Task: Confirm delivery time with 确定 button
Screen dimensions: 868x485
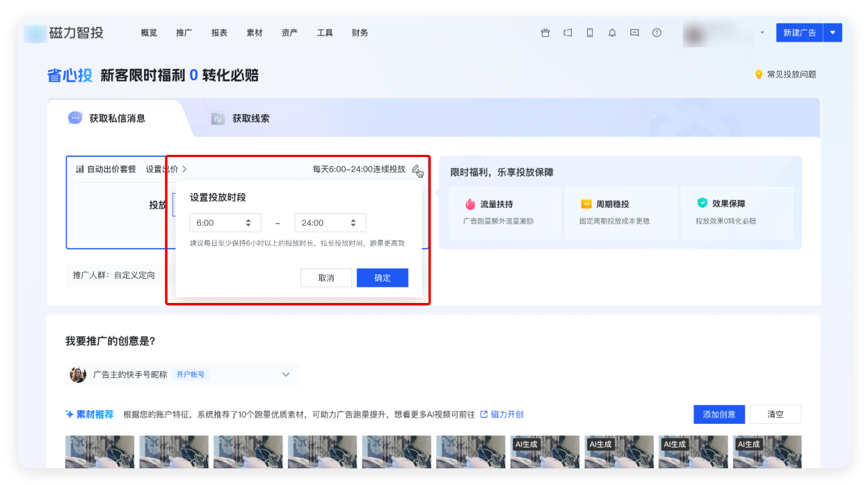Action: 382,277
